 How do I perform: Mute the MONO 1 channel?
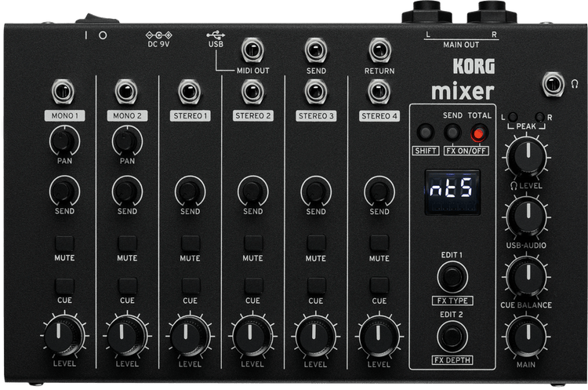click(64, 243)
